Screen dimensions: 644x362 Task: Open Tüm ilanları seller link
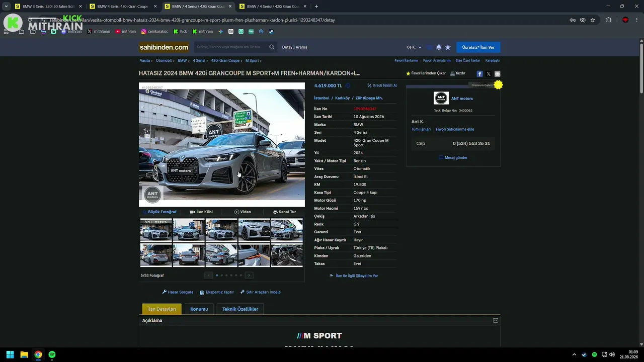point(421,129)
